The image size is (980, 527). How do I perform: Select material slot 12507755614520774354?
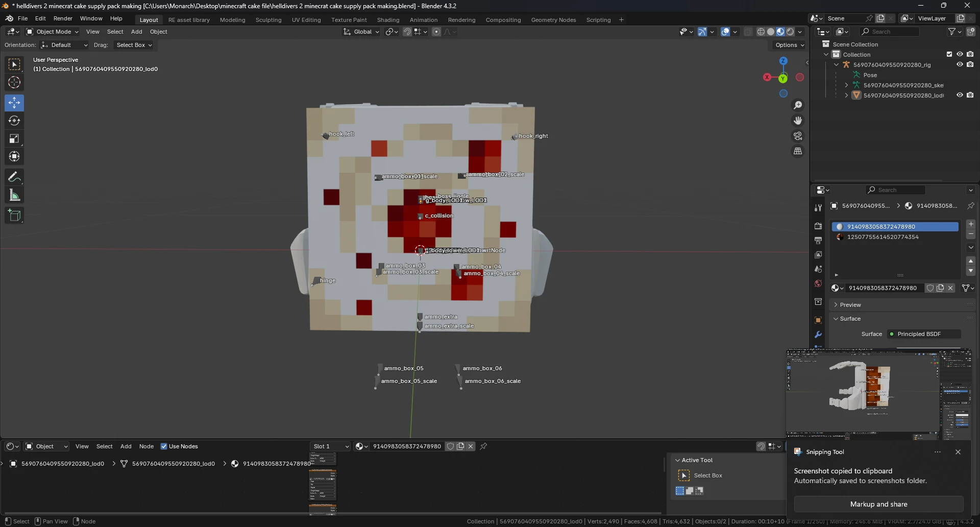tap(895, 237)
